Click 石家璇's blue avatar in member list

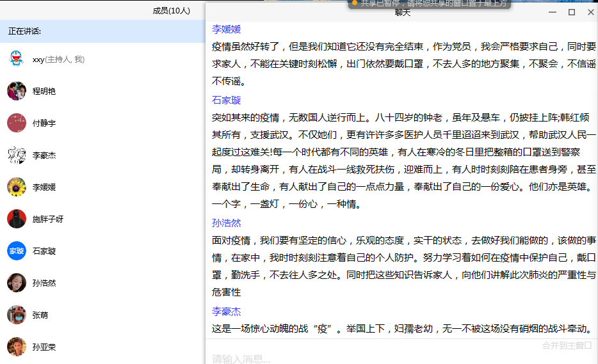pyautogui.click(x=16, y=251)
